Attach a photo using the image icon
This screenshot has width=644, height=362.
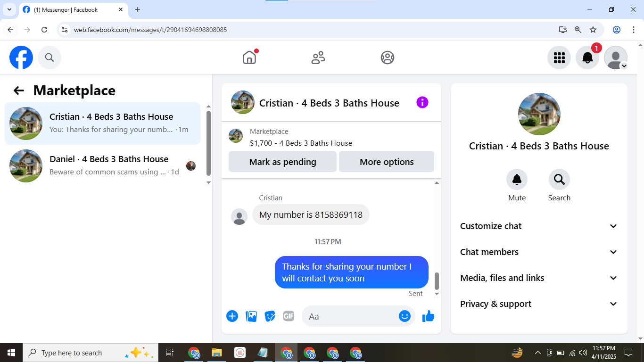pos(251,316)
